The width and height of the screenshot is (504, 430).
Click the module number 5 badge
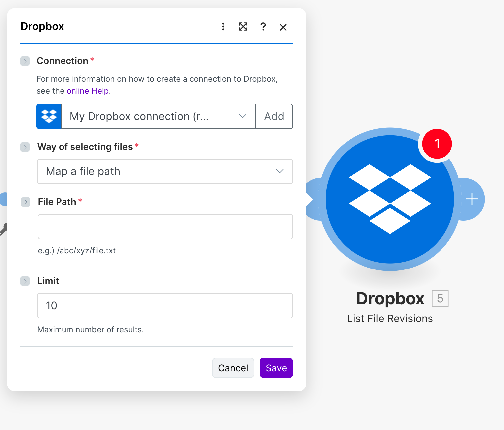coord(440,298)
